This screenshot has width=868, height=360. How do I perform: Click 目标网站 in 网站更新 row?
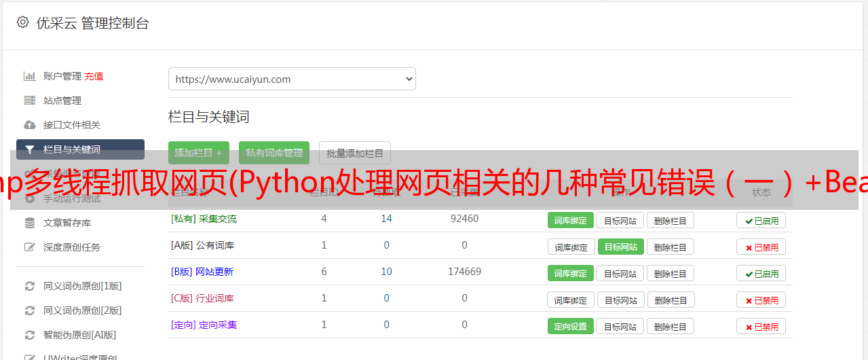tap(620, 273)
